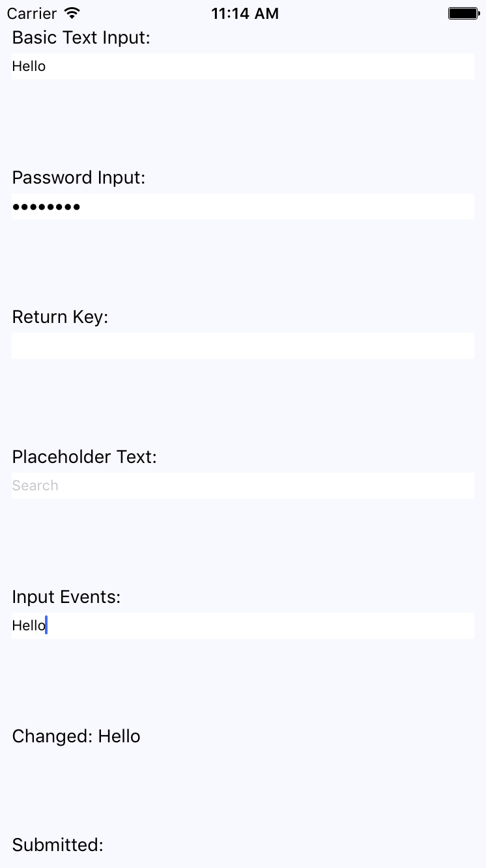Tap the "Input Events:" label
Viewport: 486px width, 868px height.
click(66, 597)
